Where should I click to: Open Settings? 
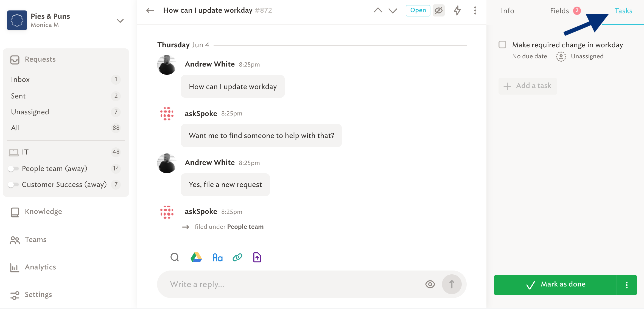(38, 294)
